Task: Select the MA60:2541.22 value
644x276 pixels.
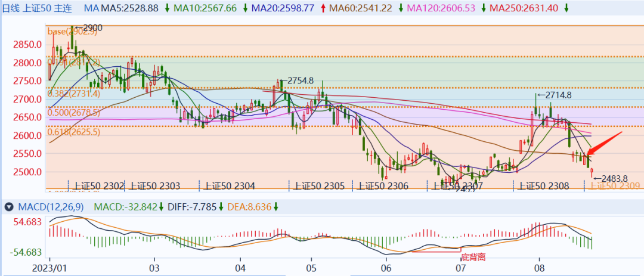Action: [361, 8]
